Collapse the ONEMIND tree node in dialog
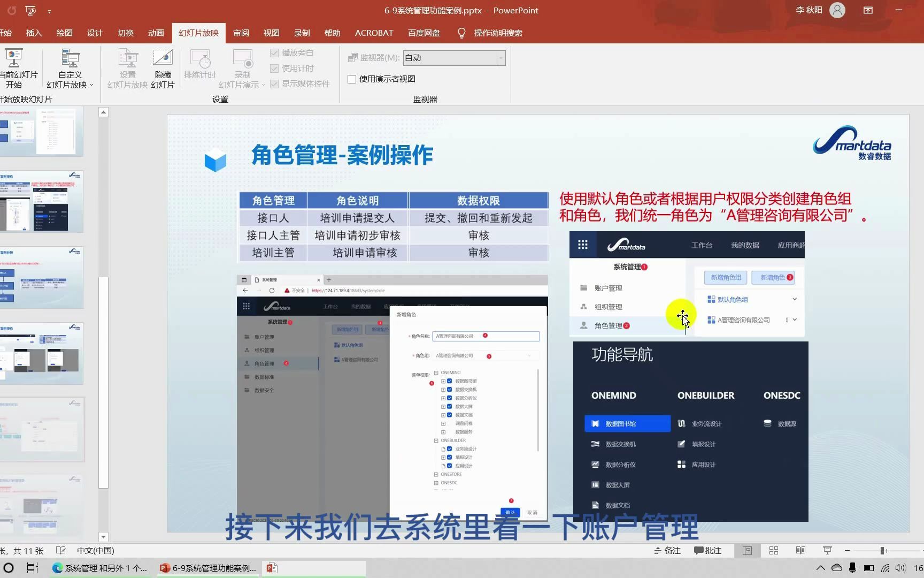Viewport: 924px width, 578px height. point(436,372)
